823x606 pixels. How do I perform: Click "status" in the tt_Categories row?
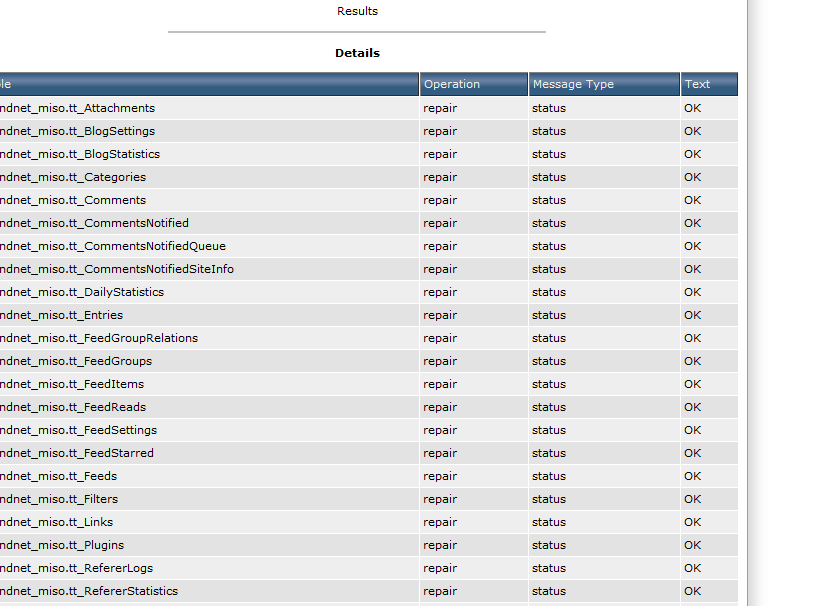pos(549,177)
